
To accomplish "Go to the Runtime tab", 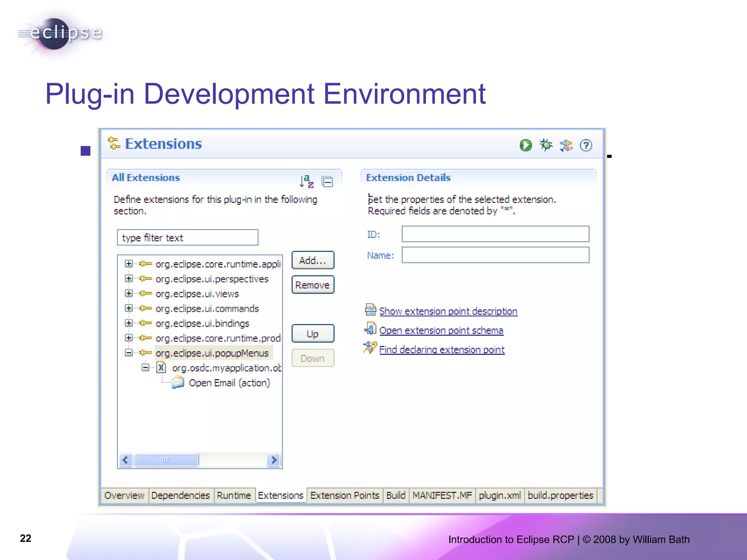I will (234, 495).
